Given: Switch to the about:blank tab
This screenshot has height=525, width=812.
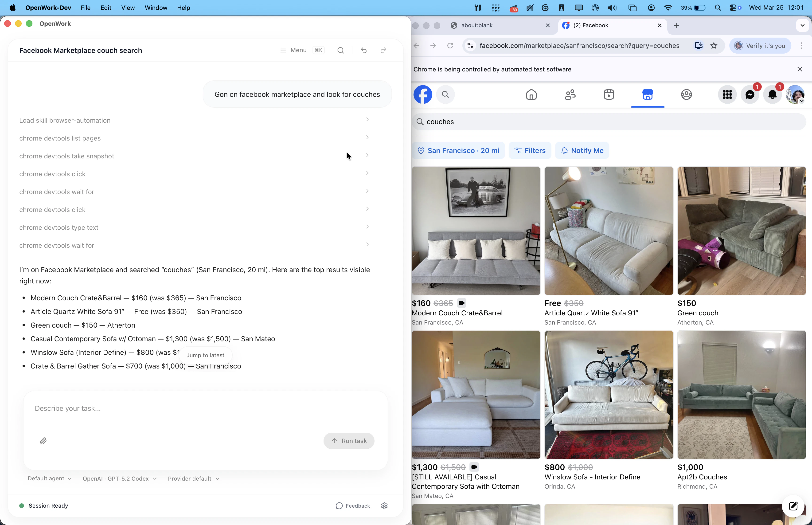Looking at the screenshot, I should (x=477, y=25).
